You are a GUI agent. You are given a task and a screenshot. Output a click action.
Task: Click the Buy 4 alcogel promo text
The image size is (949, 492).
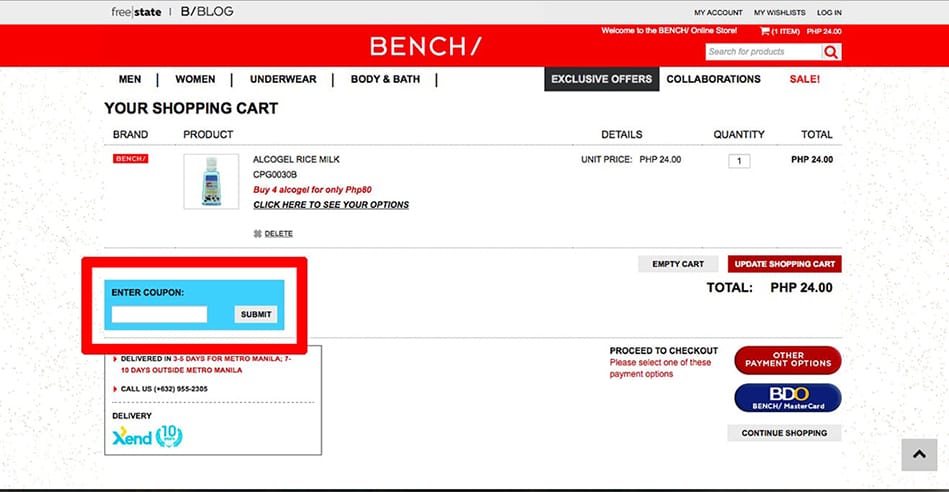click(312, 190)
